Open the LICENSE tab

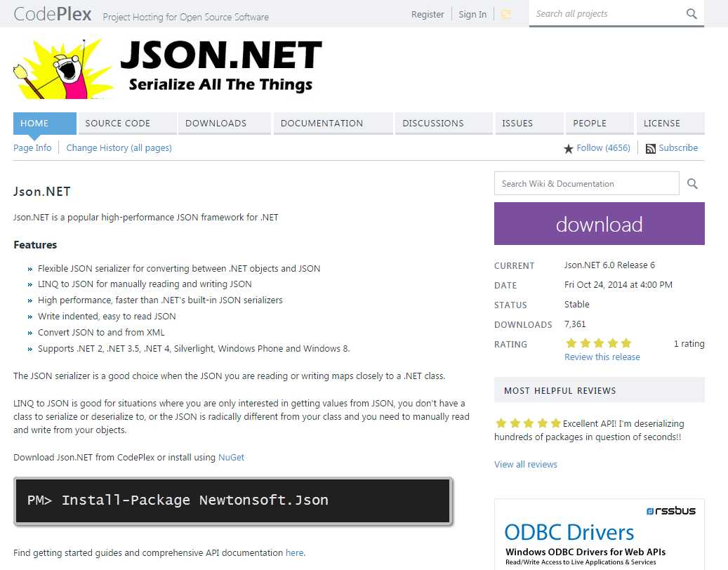(x=670, y=124)
